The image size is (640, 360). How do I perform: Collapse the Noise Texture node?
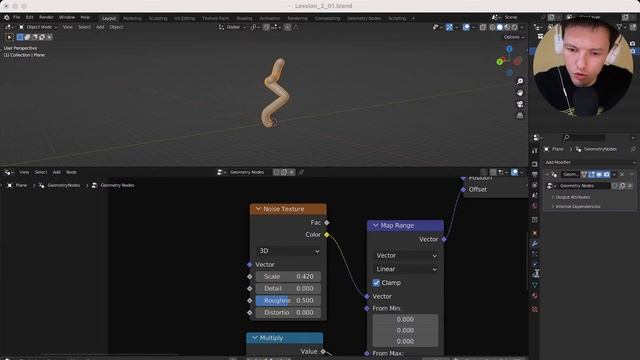coord(258,209)
